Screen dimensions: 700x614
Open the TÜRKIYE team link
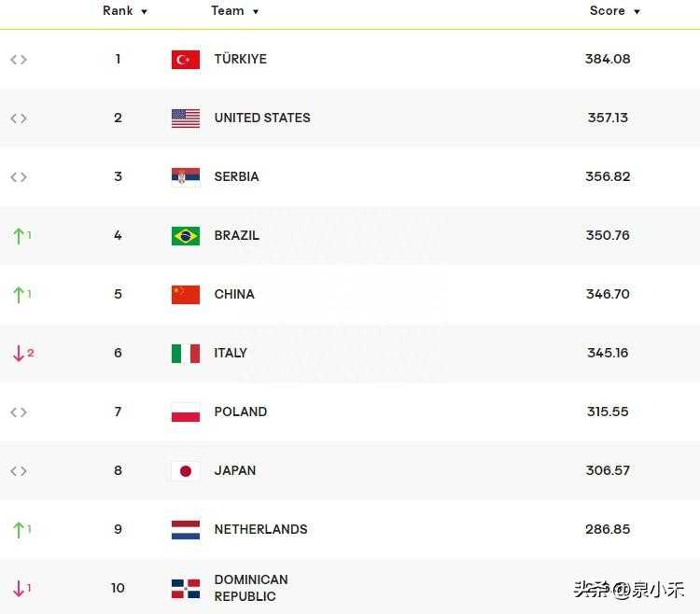click(x=241, y=59)
